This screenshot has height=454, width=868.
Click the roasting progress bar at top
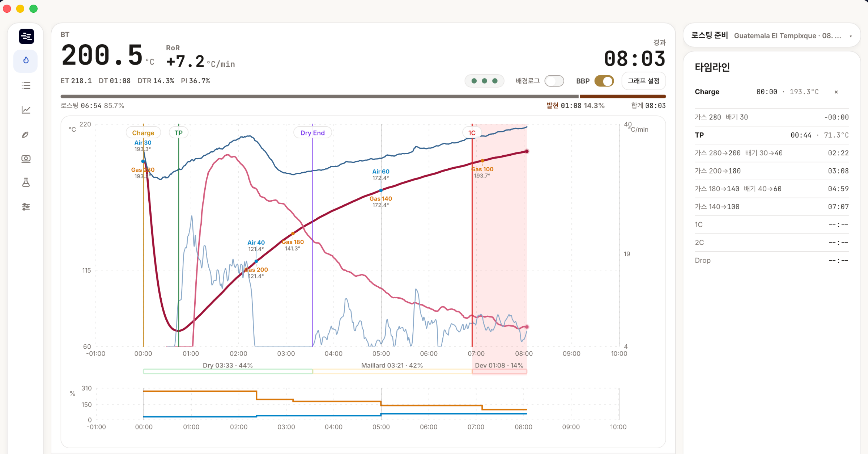[363, 97]
